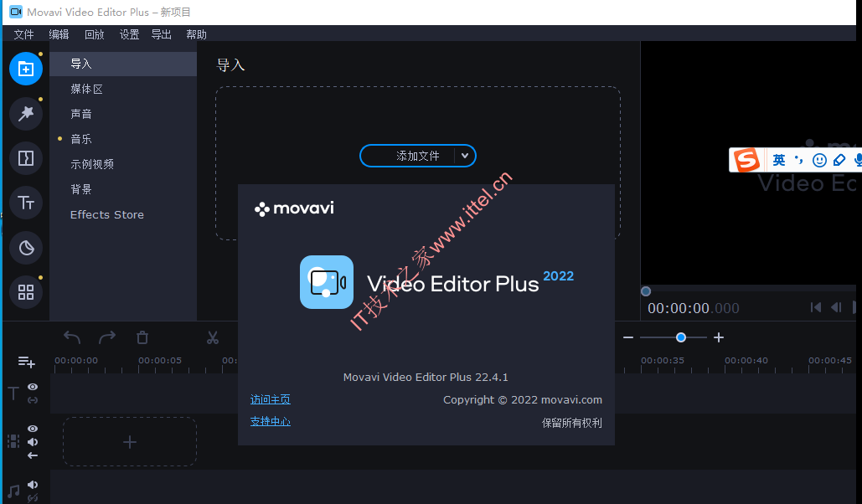This screenshot has width=862, height=504.
Task: Click the version text Movavi Video Editor Plus 22.4.1
Action: 426,377
